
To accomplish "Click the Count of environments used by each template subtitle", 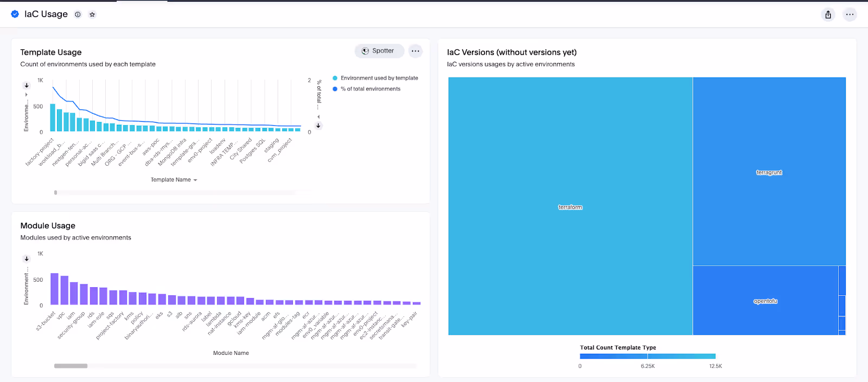I will point(88,64).
